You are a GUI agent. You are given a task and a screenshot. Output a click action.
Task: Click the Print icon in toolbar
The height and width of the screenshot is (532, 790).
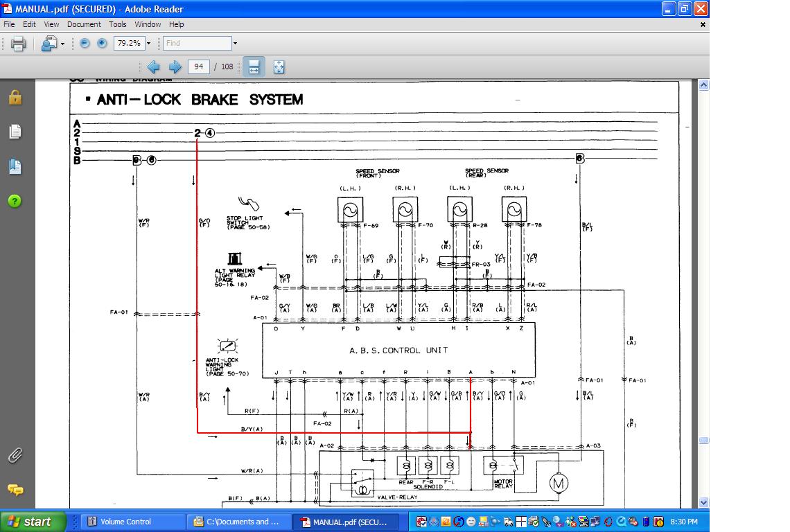click(18, 44)
